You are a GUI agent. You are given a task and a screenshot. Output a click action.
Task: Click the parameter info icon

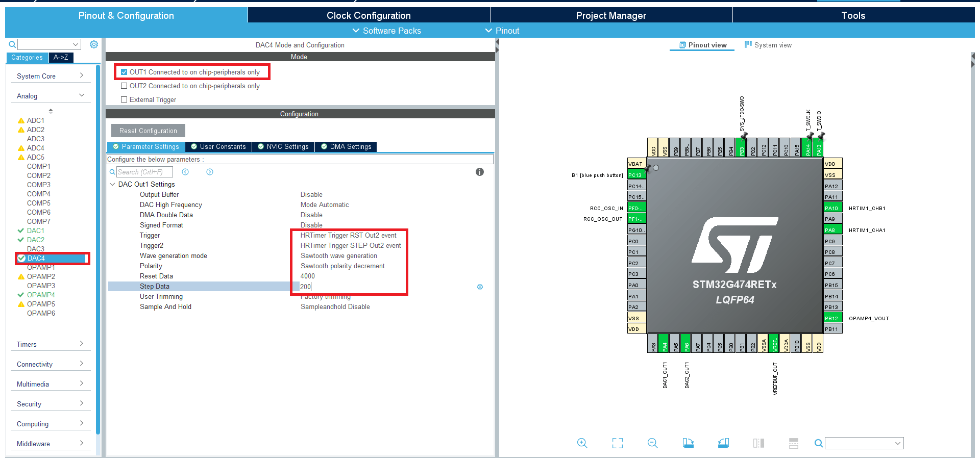(479, 172)
